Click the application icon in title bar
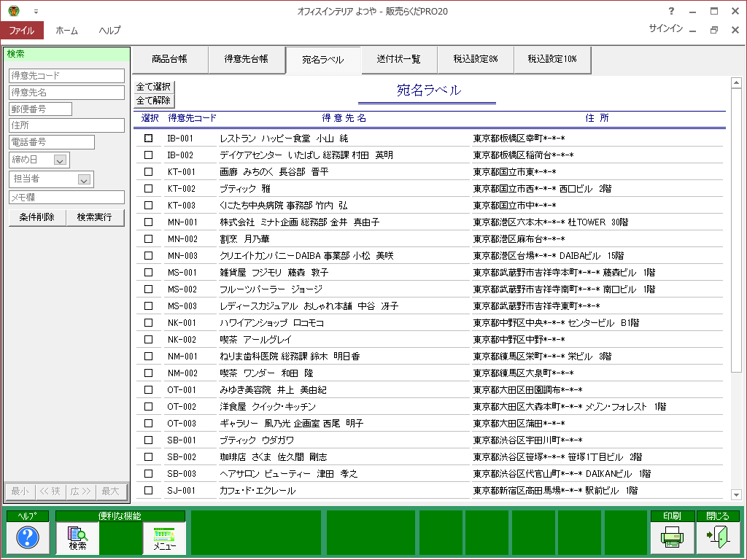Image resolution: width=747 pixels, height=560 pixels. [x=14, y=10]
